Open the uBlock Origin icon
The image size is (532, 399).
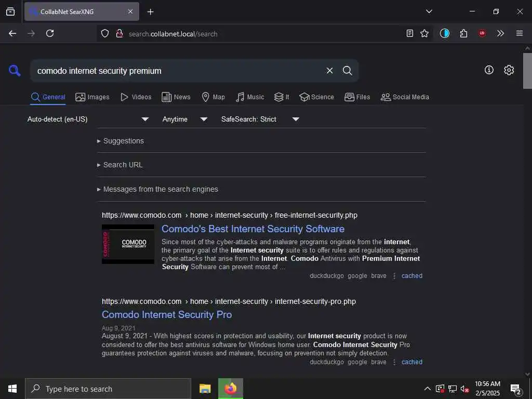tap(482, 33)
